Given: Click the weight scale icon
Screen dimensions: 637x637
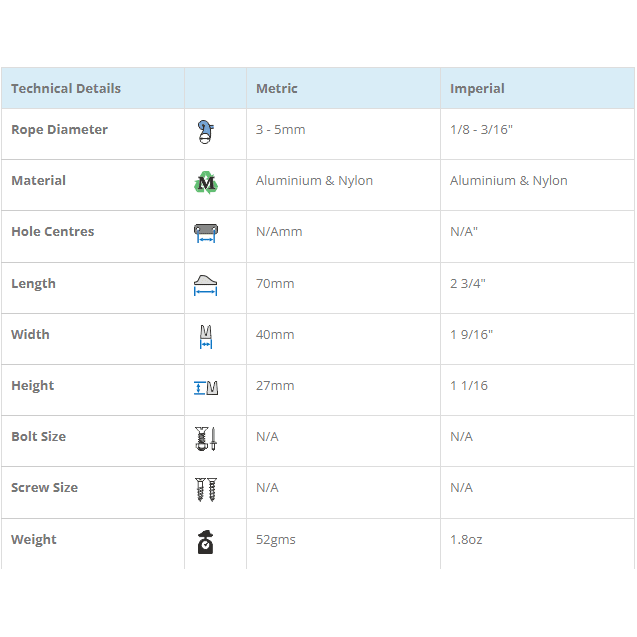Looking at the screenshot, I should 206,541.
